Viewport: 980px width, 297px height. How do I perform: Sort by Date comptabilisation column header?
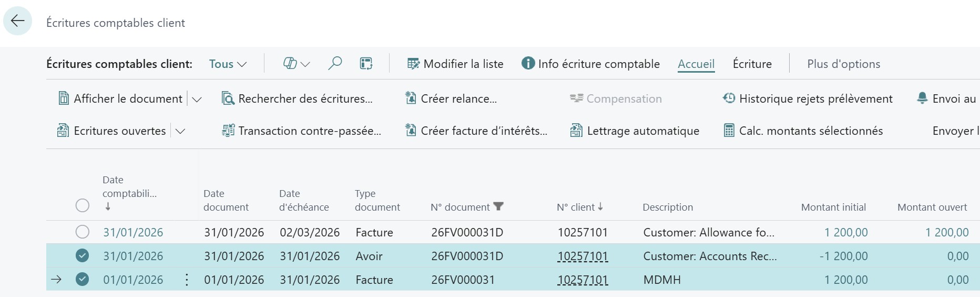point(129,193)
